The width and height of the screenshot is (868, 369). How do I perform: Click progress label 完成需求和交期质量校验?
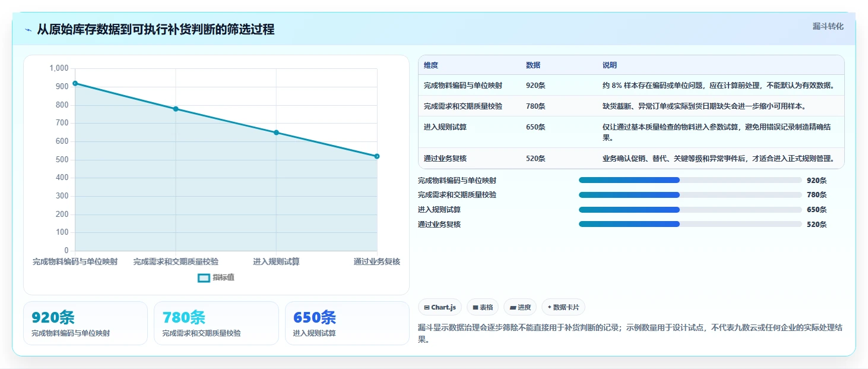457,194
